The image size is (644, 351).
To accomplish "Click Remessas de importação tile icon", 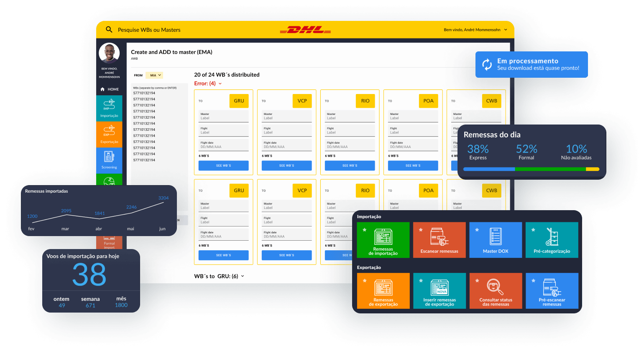I will coord(383,237).
